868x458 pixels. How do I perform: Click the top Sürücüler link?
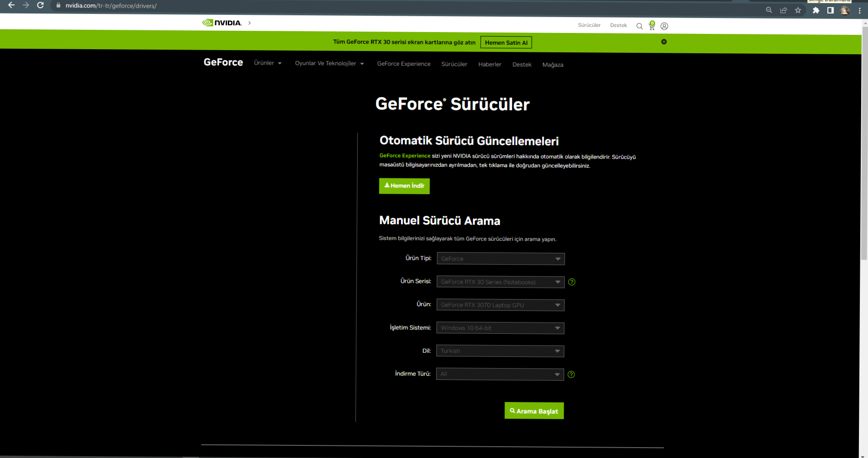(x=589, y=25)
